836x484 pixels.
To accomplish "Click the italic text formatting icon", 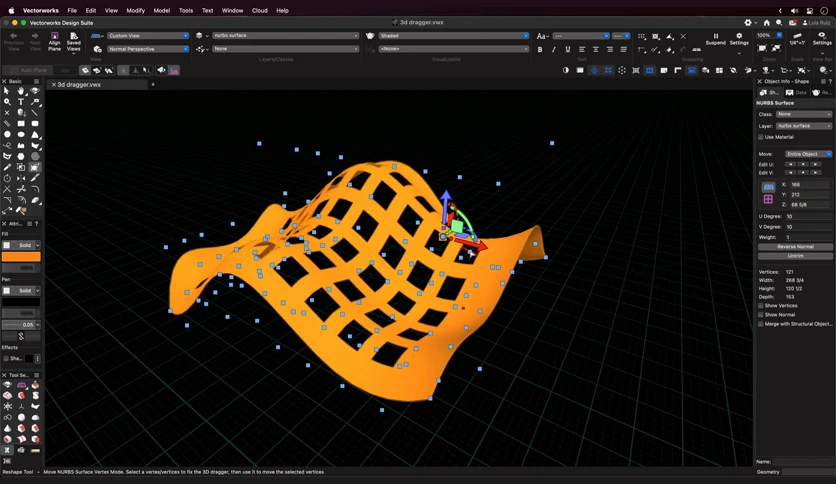I will (553, 50).
